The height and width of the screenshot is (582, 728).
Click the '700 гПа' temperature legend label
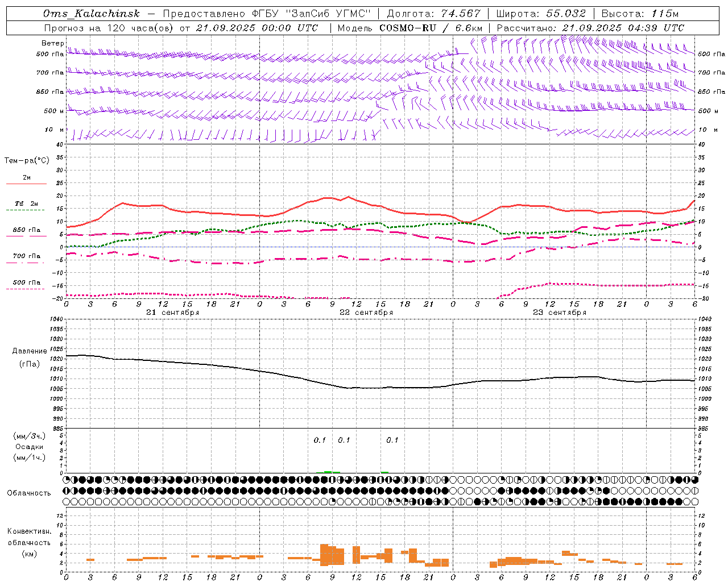pyautogui.click(x=27, y=256)
